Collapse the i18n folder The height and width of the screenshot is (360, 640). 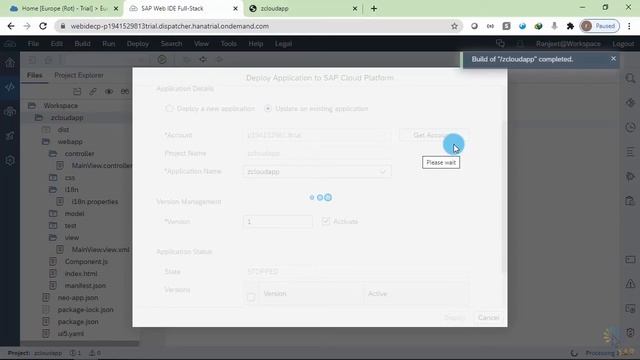coord(53,189)
